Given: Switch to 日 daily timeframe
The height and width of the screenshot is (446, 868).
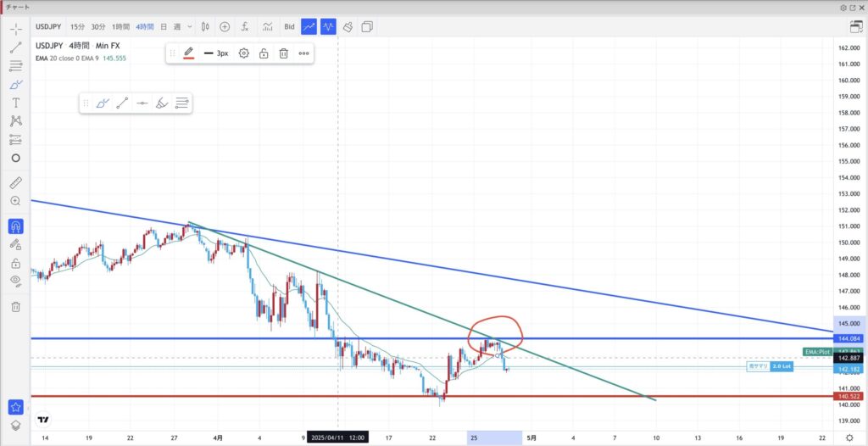Looking at the screenshot, I should (x=164, y=26).
